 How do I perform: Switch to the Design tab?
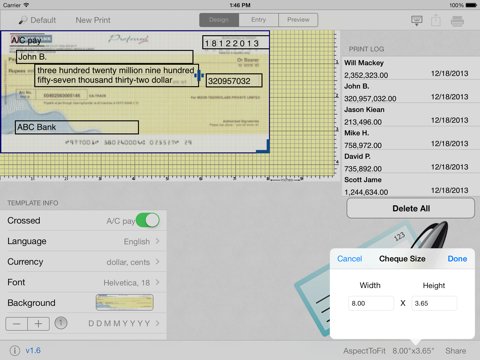pos(219,20)
